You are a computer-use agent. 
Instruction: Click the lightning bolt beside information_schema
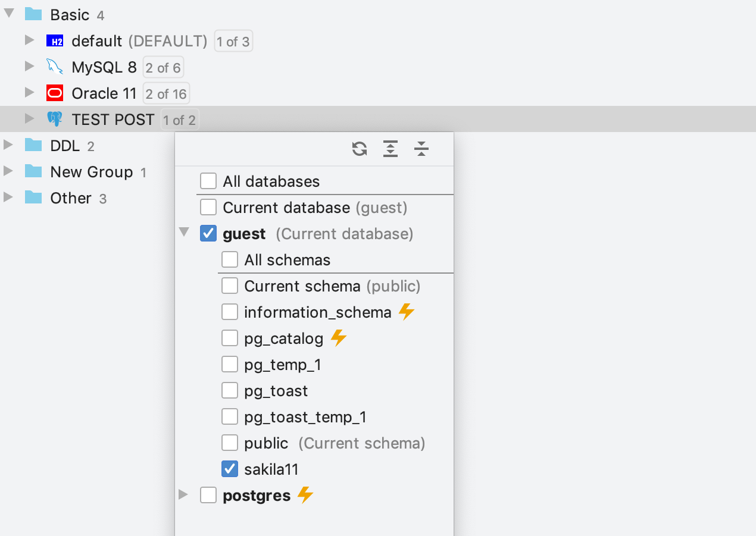[407, 312]
